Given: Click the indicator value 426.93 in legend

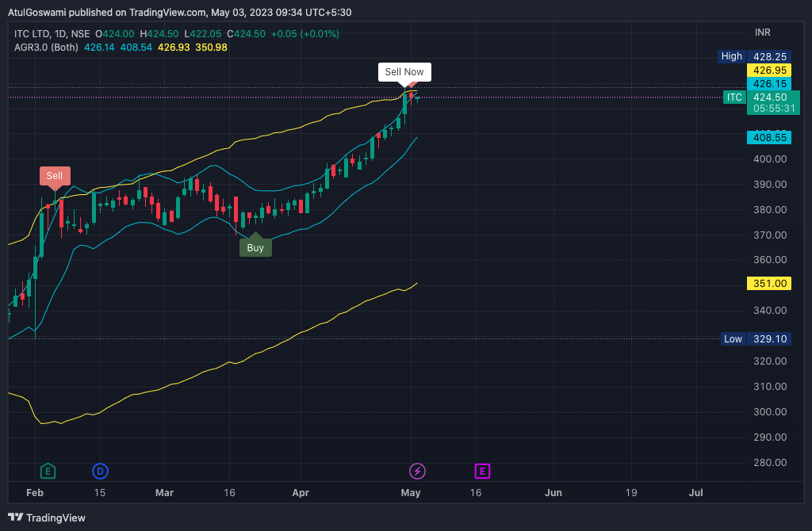Looking at the screenshot, I should point(174,47).
